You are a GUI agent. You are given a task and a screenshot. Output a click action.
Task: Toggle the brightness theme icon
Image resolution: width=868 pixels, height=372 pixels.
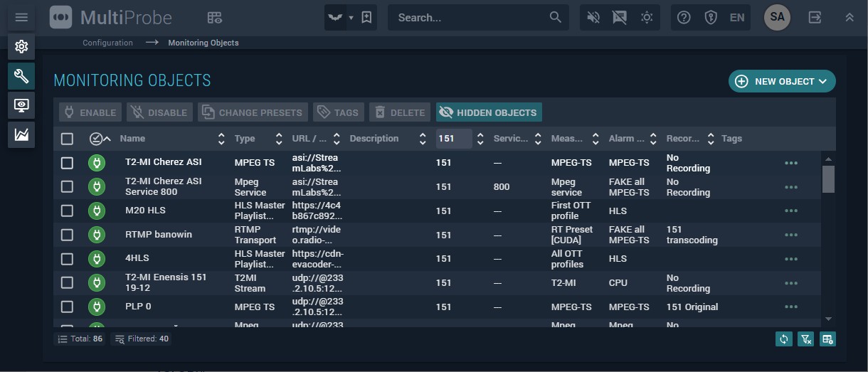[647, 18]
